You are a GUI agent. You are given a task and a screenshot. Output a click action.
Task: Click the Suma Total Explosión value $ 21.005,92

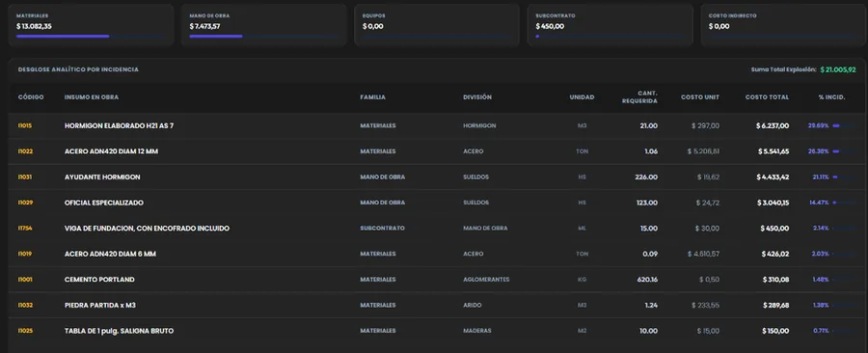838,69
